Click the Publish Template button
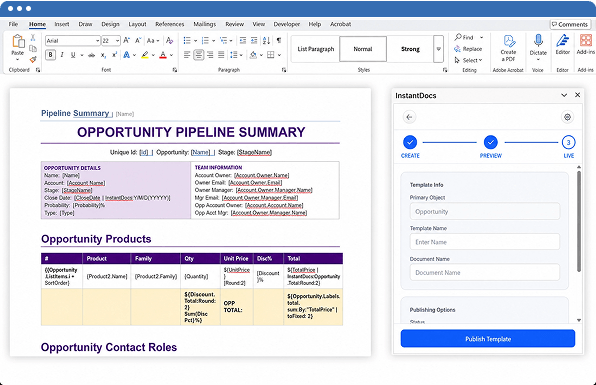 pos(488,338)
